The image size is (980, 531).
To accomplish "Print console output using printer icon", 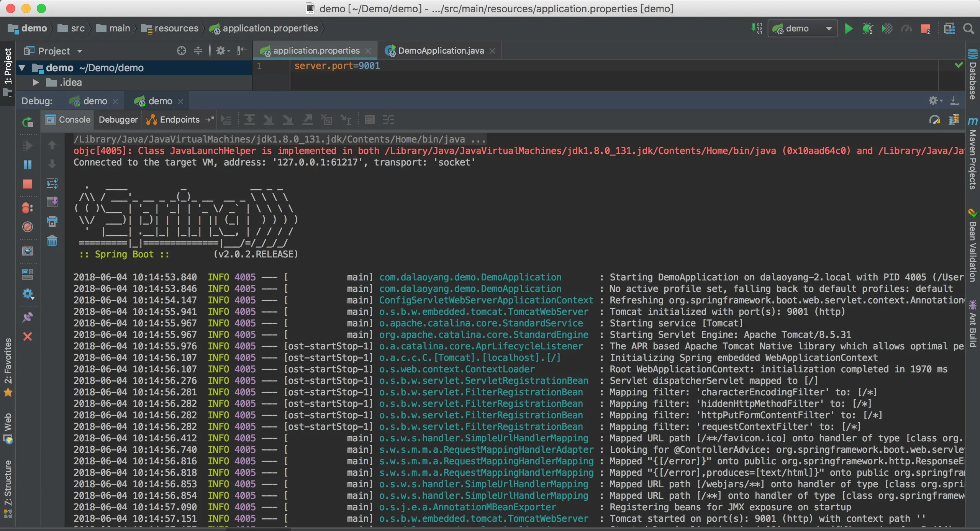I will point(52,221).
